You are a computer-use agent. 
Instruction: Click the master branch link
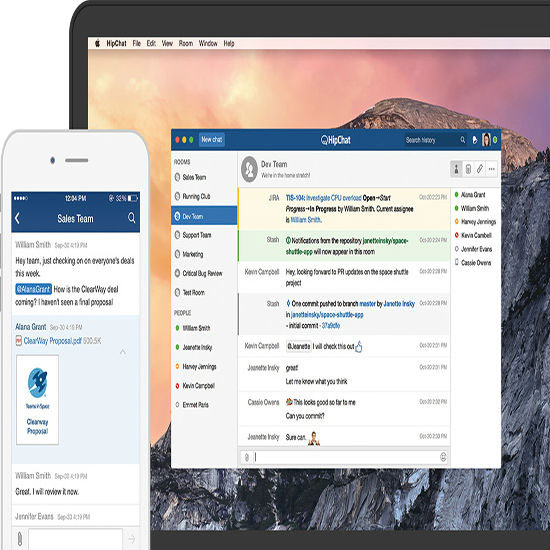click(x=367, y=304)
